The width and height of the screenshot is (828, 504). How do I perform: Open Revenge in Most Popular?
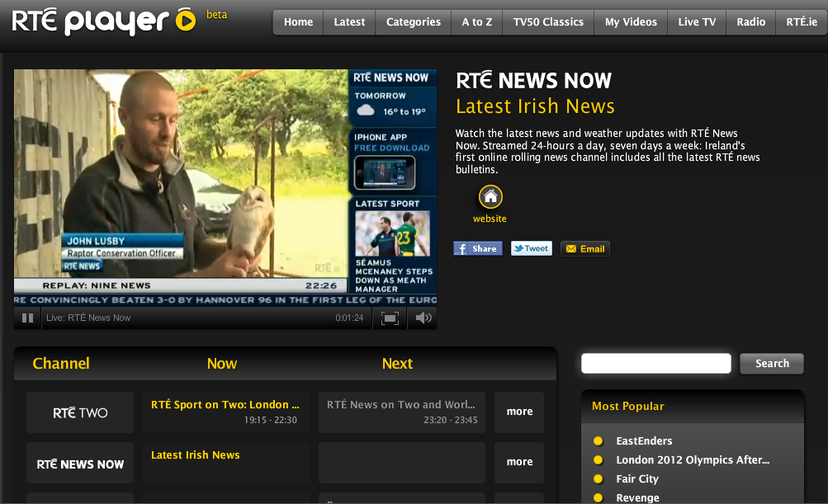[637, 497]
